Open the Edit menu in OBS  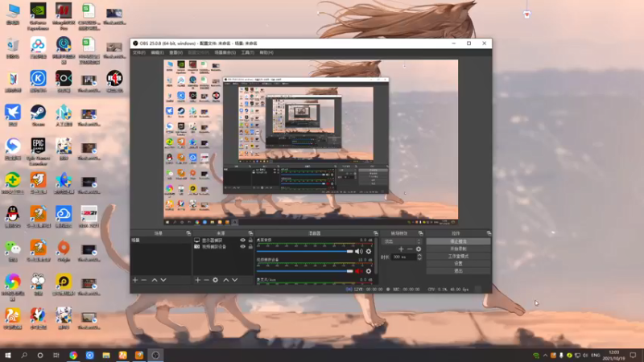click(x=157, y=52)
